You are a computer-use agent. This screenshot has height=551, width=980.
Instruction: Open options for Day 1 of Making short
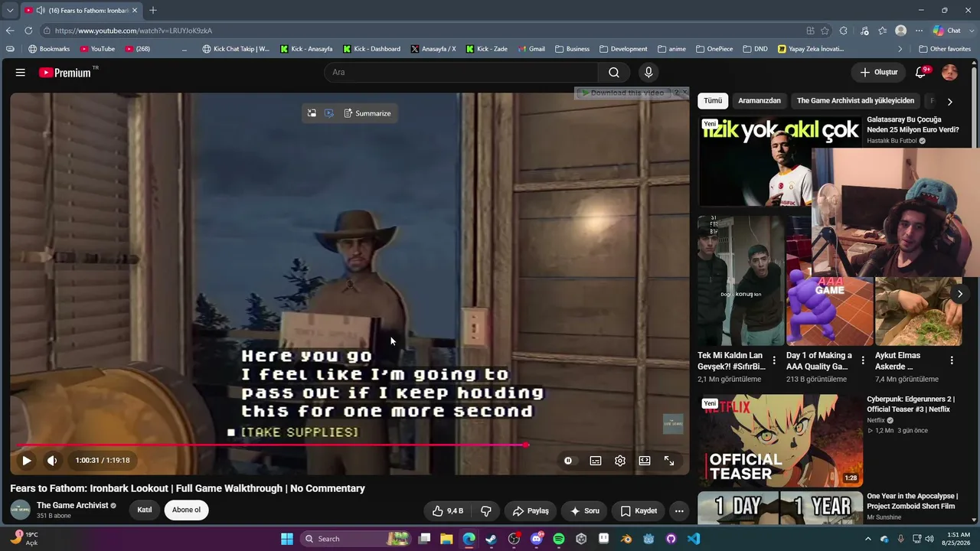coord(863,360)
